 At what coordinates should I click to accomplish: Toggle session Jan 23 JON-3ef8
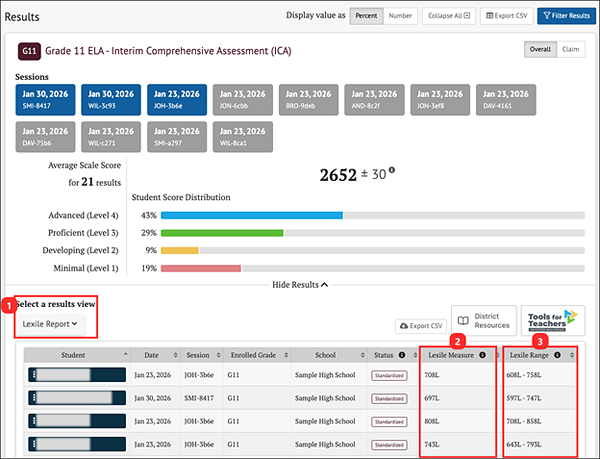[x=440, y=99]
